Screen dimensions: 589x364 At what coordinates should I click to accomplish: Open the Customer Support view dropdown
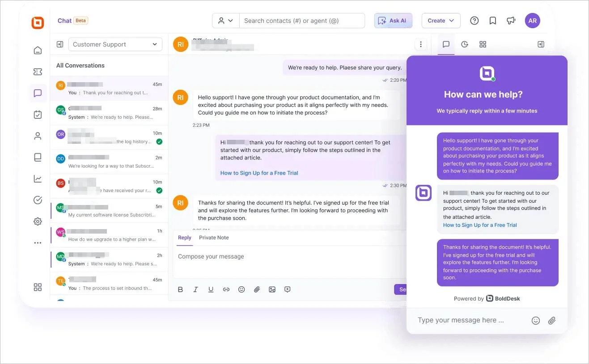click(115, 44)
